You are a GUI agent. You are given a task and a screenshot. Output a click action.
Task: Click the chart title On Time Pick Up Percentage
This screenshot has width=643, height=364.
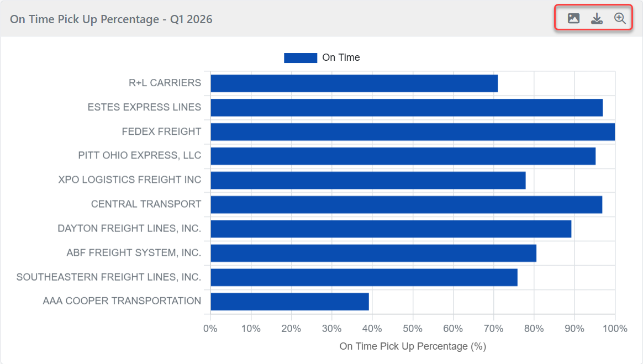111,19
